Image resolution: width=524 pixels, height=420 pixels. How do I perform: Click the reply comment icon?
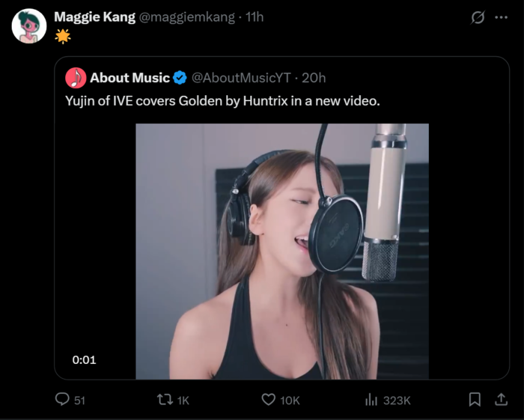[63, 400]
